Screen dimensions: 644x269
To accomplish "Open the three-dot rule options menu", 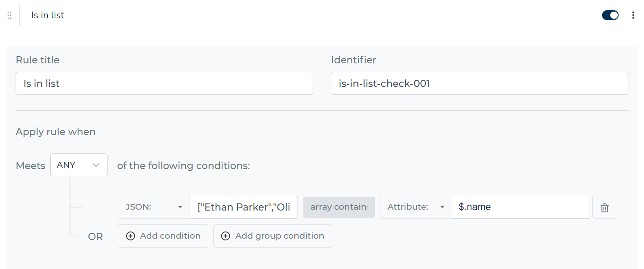I will click(x=633, y=15).
